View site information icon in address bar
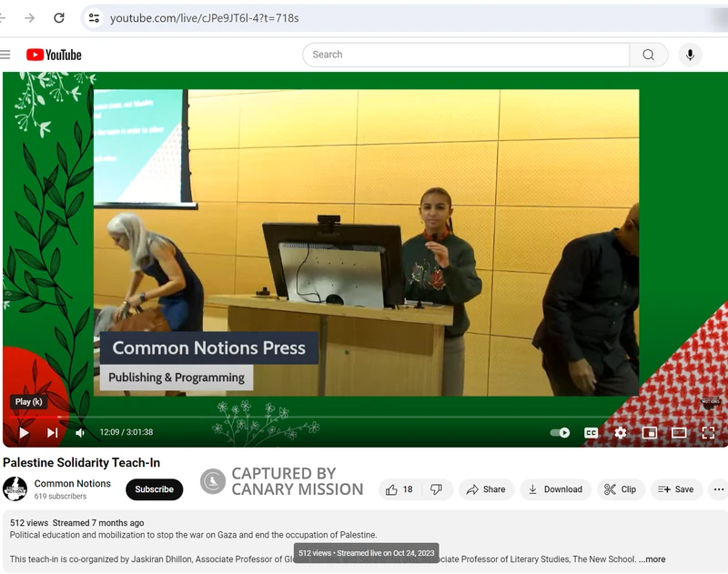Image resolution: width=728 pixels, height=574 pixels. coord(94,18)
